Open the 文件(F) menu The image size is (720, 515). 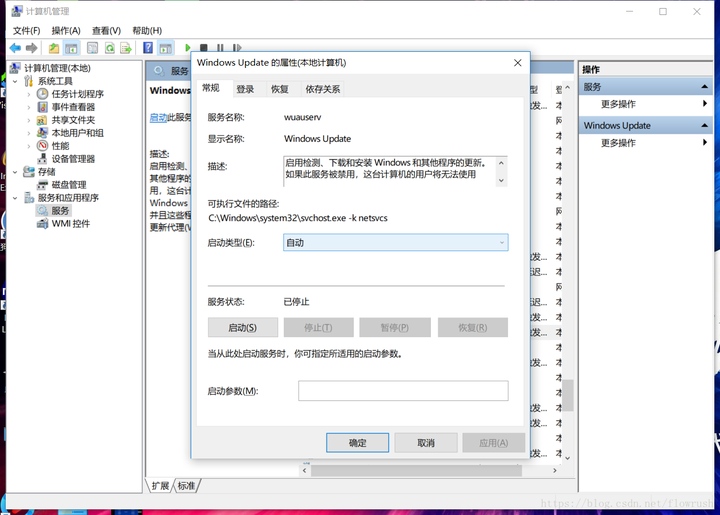point(26,30)
